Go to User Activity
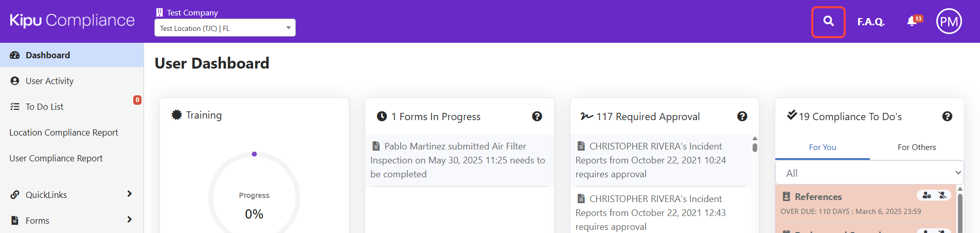Viewport: 980px width, 233px height. pos(49,81)
